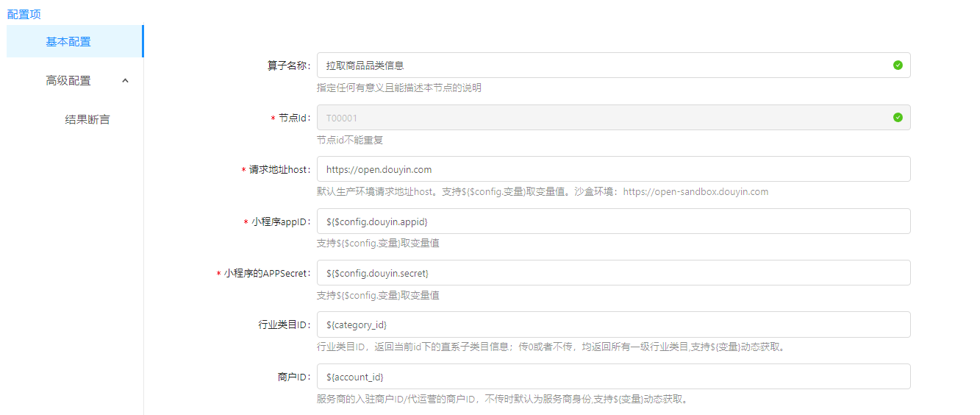The height and width of the screenshot is (415, 980).
Task: Select the 基本配置 sidebar tab
Action: 68,42
